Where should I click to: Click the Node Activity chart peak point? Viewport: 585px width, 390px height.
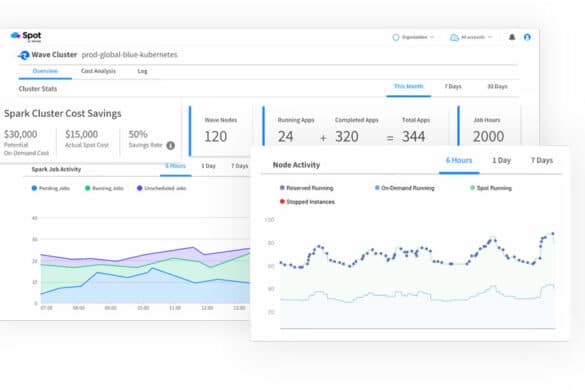coord(553,234)
